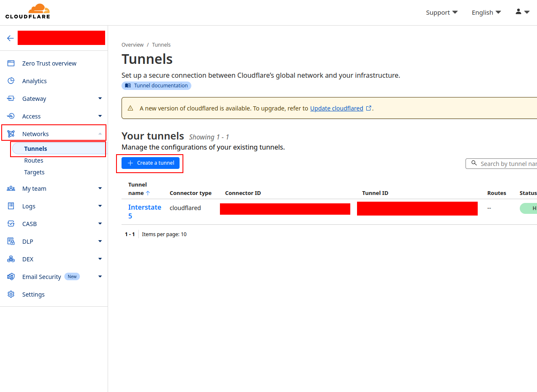This screenshot has width=537, height=392.
Task: Expand the DEX chevron
Action: (100, 259)
